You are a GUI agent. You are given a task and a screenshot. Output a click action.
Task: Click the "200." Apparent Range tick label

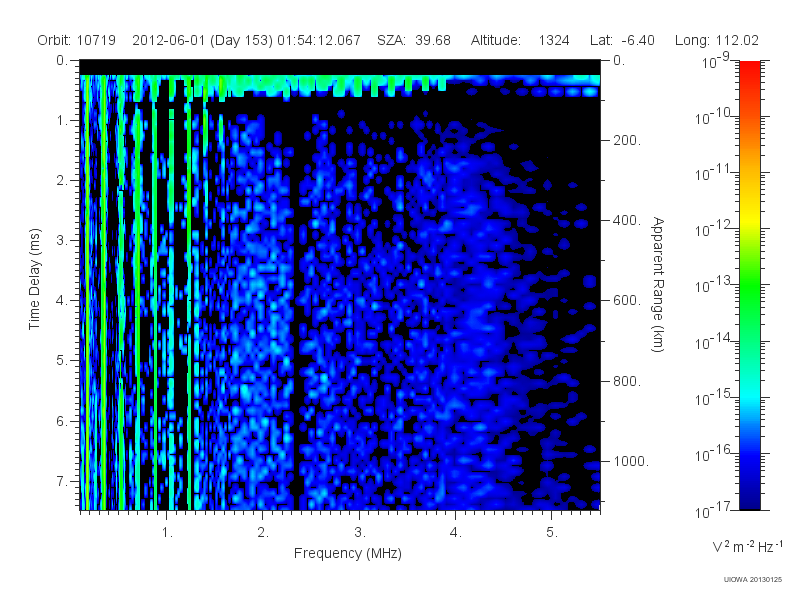pos(627,140)
